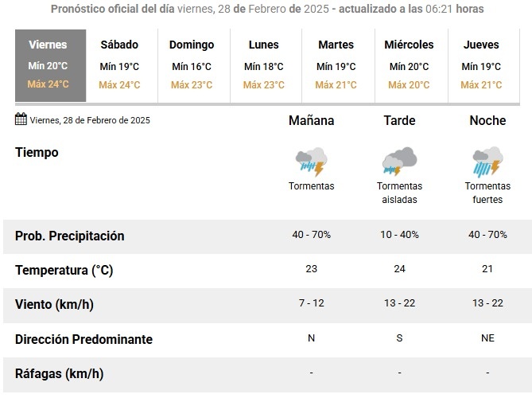Click the Viento (km/h) row label

click(54, 304)
